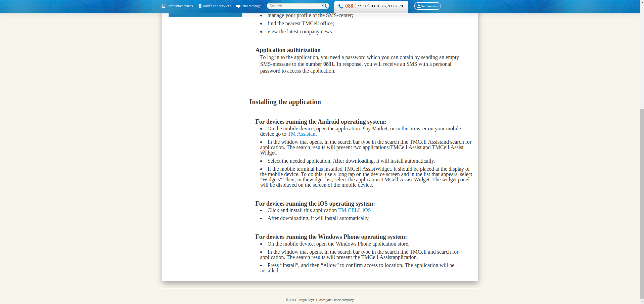Open the TM Assistant link
644x304 pixels.
coord(302,134)
